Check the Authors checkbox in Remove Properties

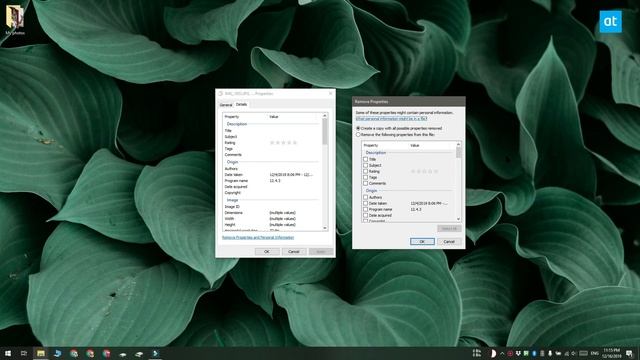click(x=365, y=197)
